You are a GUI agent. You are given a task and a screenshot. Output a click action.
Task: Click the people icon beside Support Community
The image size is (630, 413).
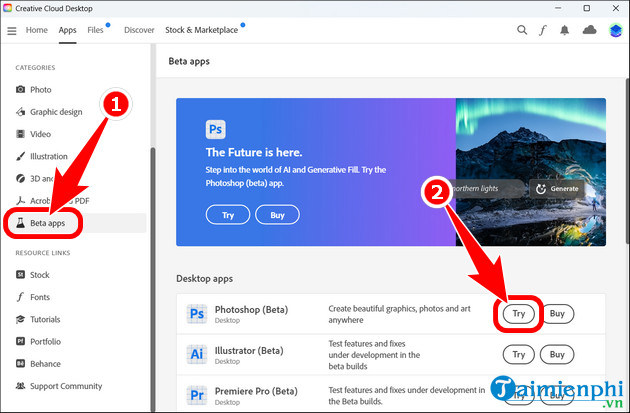coord(20,386)
